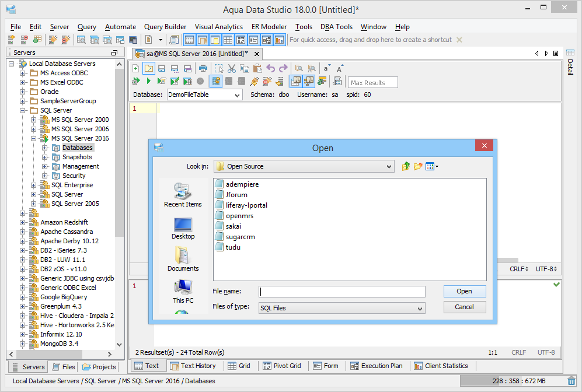Open the Query menu
This screenshot has width=582, height=392.
coord(87,27)
